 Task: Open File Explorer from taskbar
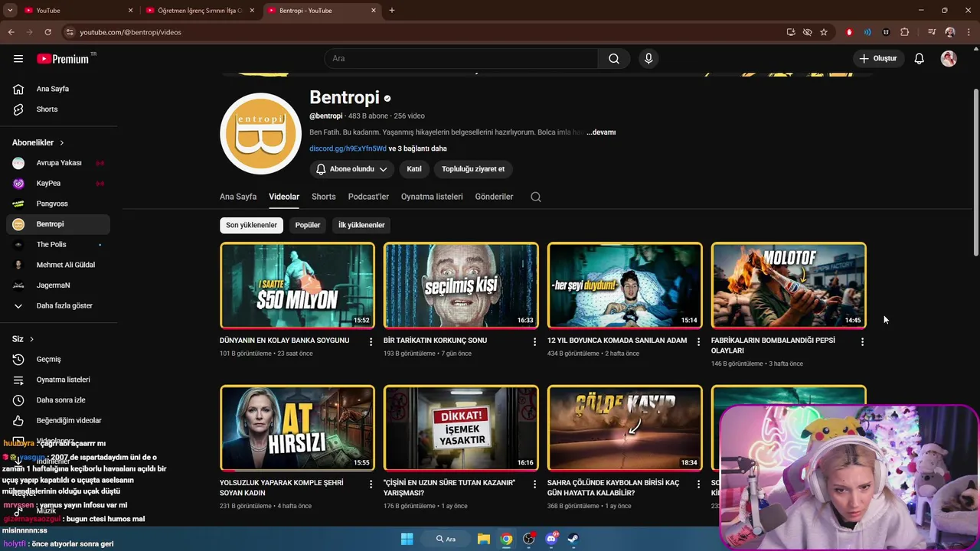click(484, 539)
